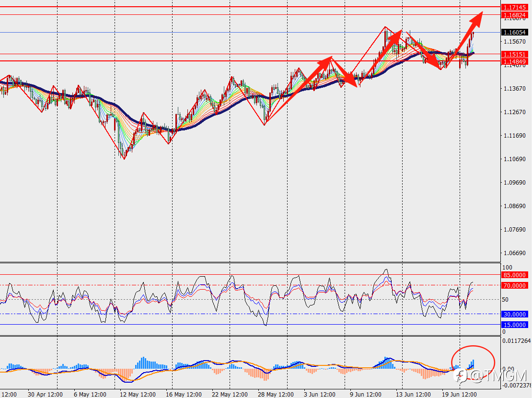Click the 70.0000 oscillator level label

514,285
